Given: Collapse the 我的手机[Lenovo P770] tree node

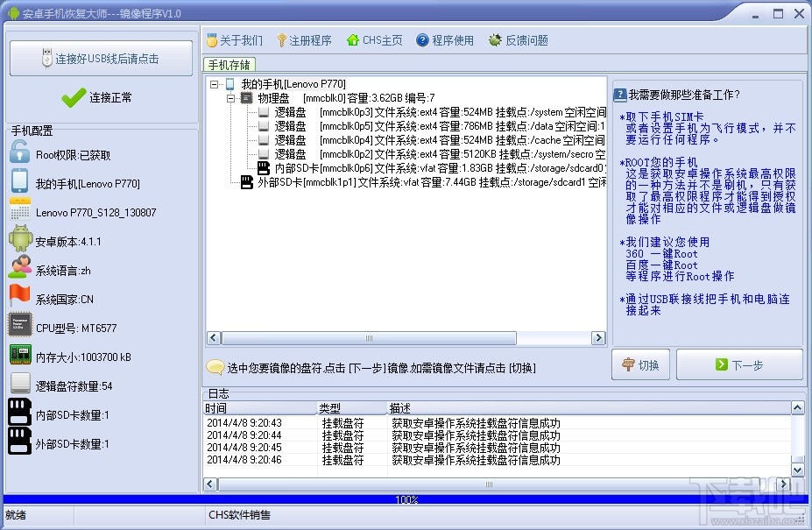Looking at the screenshot, I should pyautogui.click(x=214, y=84).
